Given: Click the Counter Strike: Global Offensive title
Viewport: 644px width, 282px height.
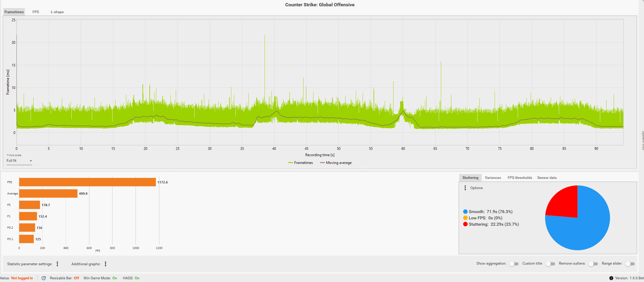Looking at the screenshot, I should pos(320,5).
